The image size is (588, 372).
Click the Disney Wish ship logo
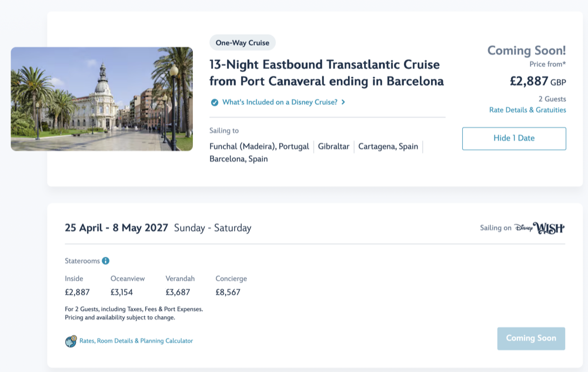[x=539, y=228]
